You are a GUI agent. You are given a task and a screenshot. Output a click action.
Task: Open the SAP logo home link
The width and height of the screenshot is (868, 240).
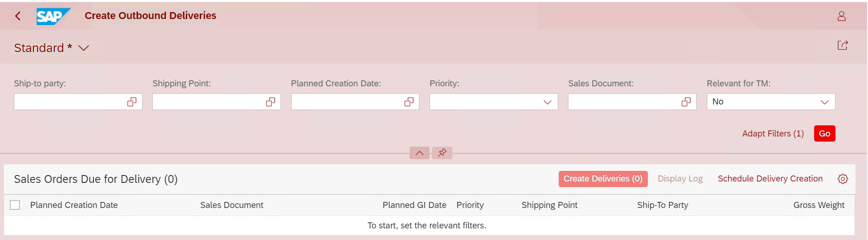[53, 16]
